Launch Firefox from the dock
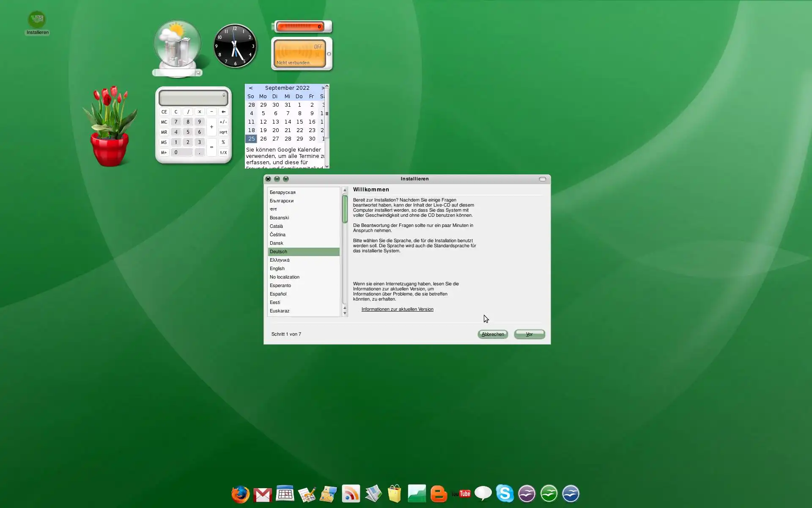Viewport: 812px width, 508px height. coord(240,494)
